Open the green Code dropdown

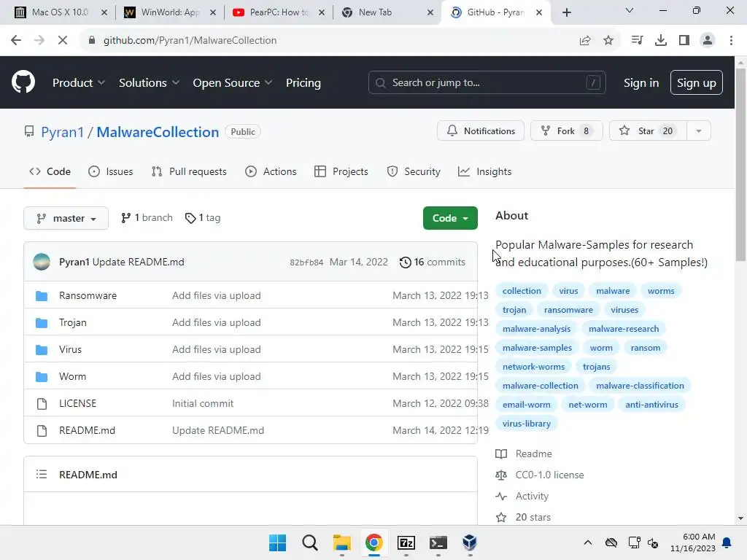click(x=450, y=218)
